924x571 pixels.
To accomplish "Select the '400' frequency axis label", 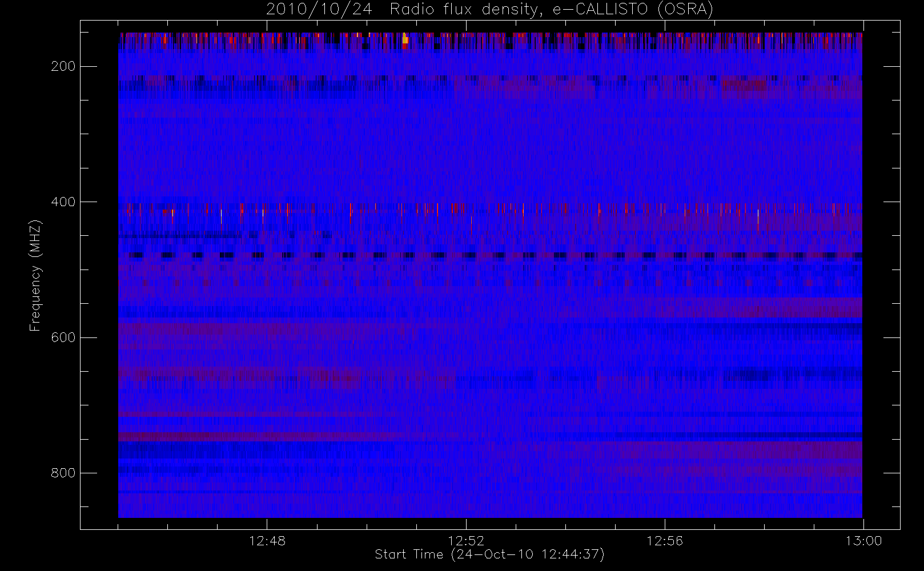I will tap(63, 202).
